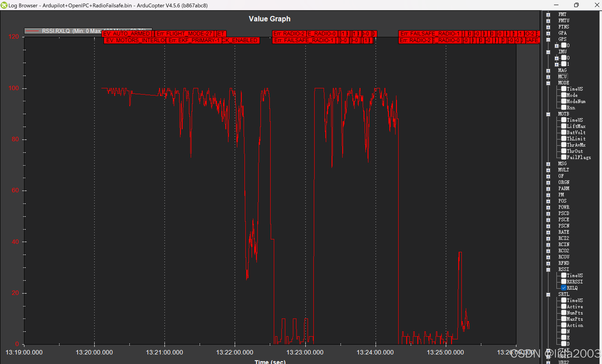The image size is (602, 364).
Task: Collapse the RSSI tree node
Action: coord(548,270)
